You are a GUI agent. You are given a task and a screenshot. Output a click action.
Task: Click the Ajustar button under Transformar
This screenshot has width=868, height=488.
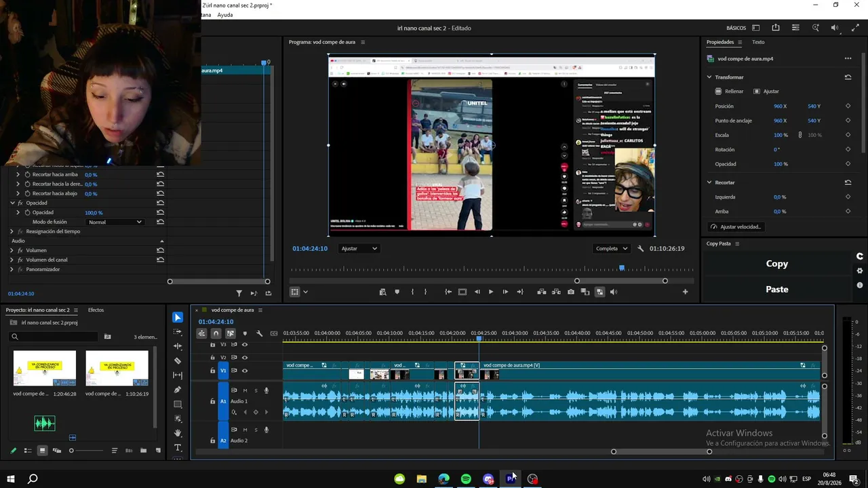point(766,91)
